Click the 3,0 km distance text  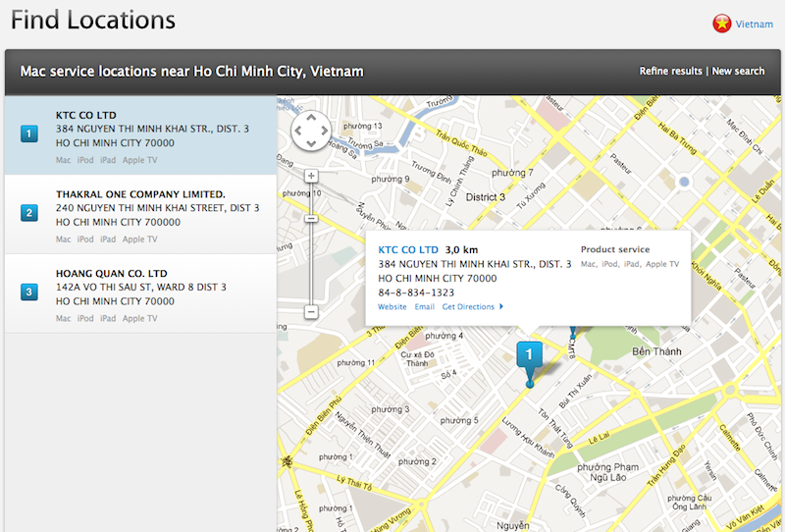[461, 249]
